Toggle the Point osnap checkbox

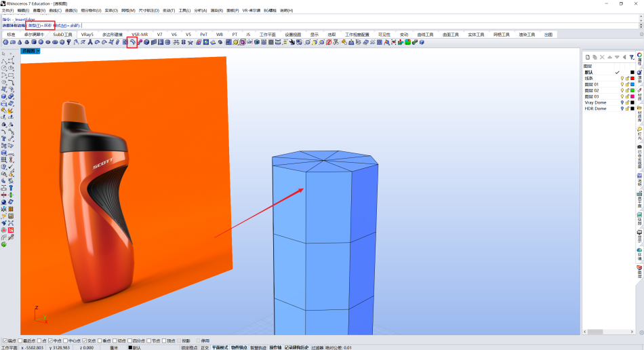tap(39, 341)
